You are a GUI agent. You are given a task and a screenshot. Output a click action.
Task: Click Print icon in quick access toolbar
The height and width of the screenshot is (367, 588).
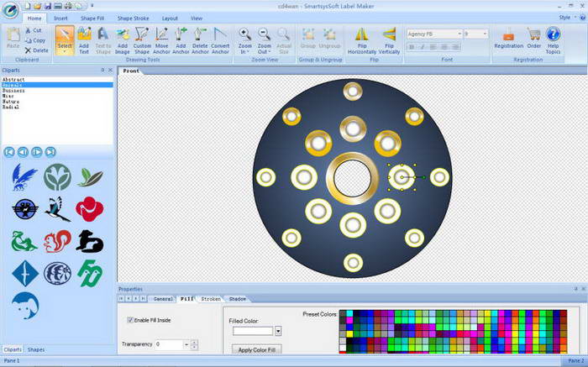tap(68, 6)
